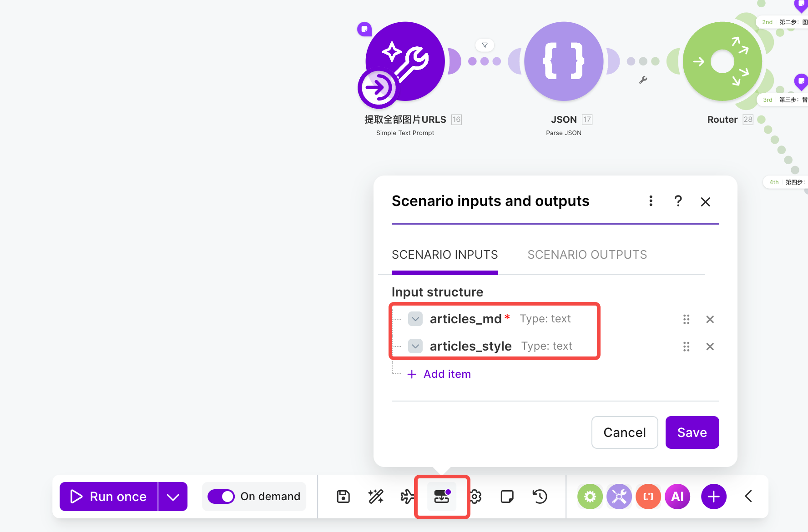Open the explain flow airplane icon
This screenshot has height=532, width=808.
407,497
